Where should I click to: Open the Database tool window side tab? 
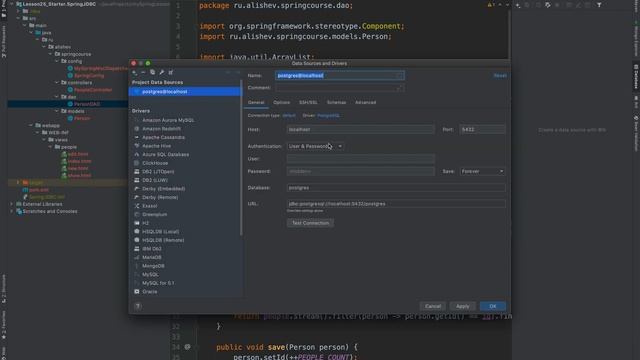click(x=636, y=77)
